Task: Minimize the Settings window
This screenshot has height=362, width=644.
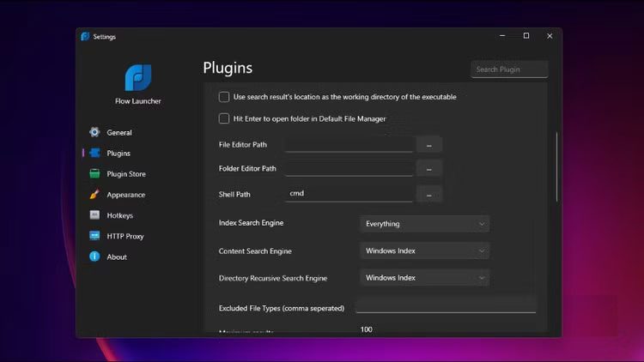Action: 502,36
